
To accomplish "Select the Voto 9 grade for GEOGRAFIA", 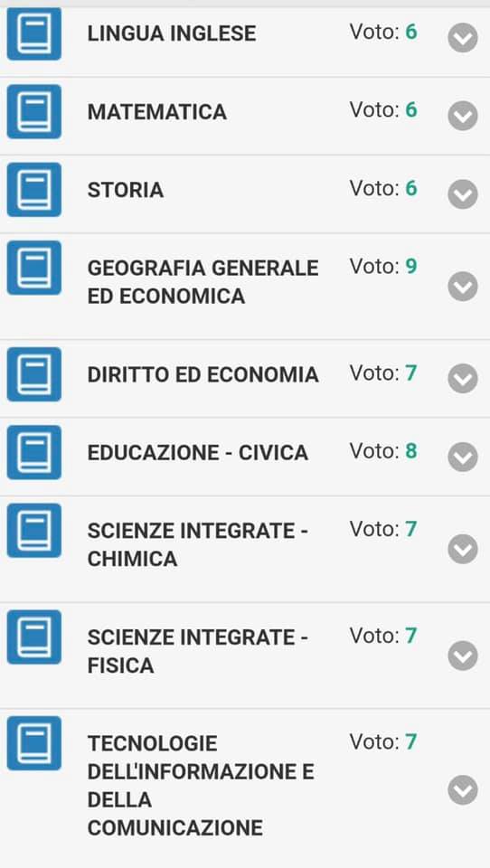I will tap(383, 266).
